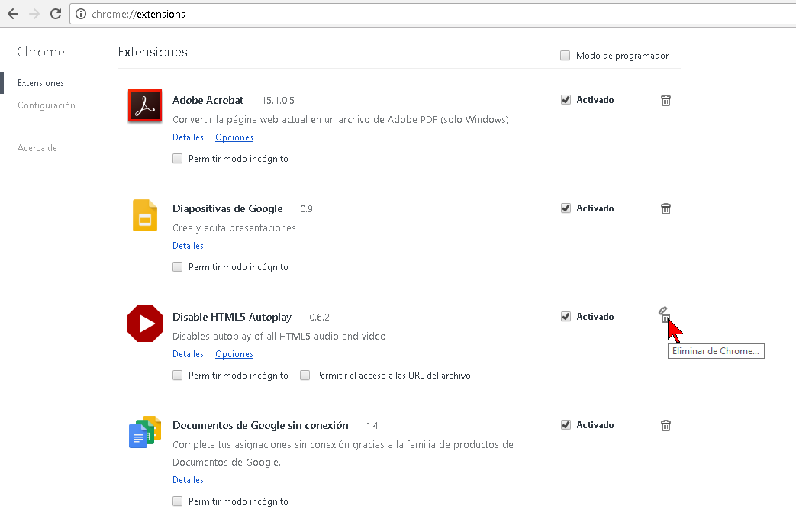Click version number 0.6.2
This screenshot has width=796, height=532.
click(319, 318)
